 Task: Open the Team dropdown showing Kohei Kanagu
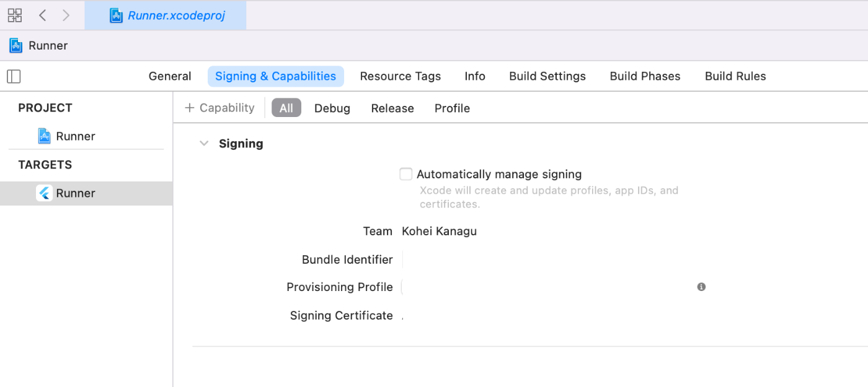click(439, 231)
